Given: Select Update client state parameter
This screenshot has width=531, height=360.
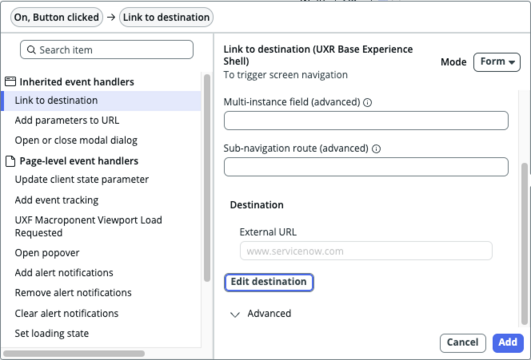Looking at the screenshot, I should pos(82,179).
